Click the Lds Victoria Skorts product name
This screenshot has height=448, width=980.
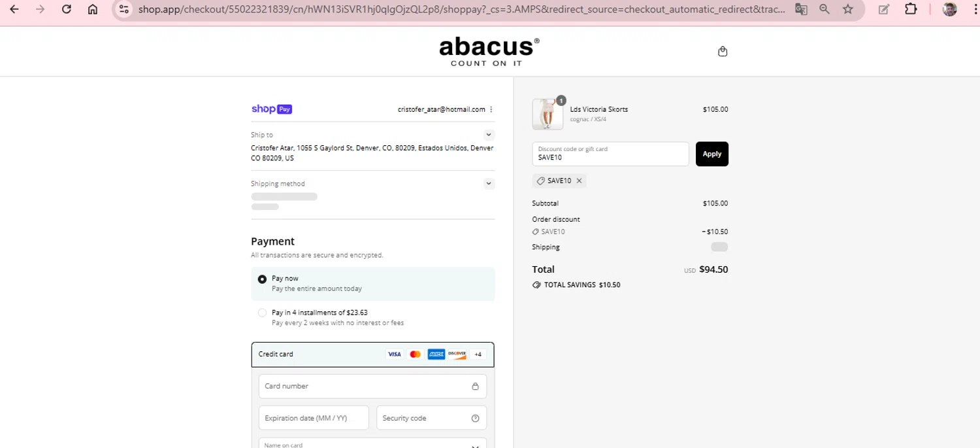[x=599, y=109]
